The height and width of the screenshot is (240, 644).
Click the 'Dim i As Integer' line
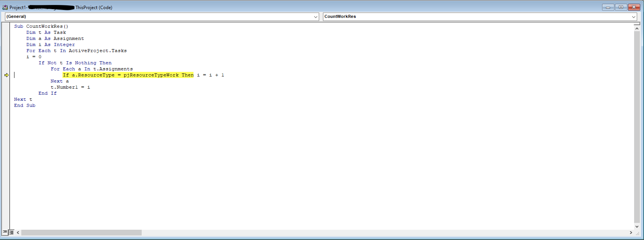(x=51, y=45)
